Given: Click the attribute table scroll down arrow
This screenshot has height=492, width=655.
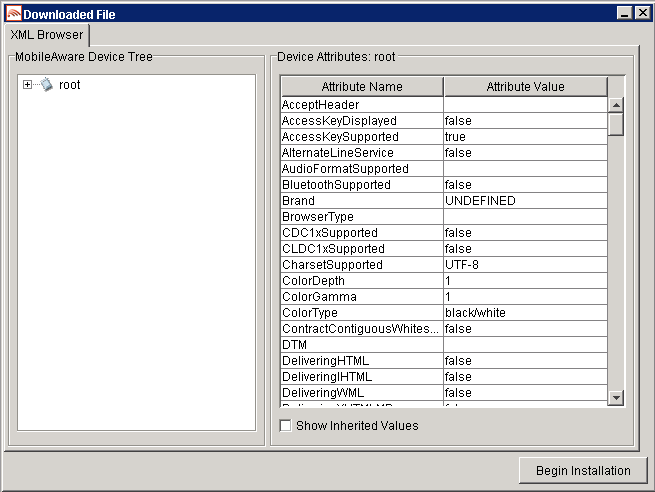Looking at the screenshot, I should coord(616,397).
